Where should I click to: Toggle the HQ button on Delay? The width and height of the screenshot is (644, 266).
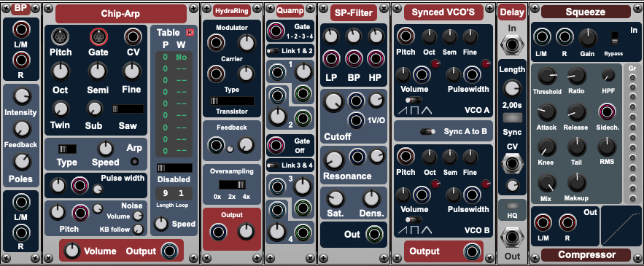[512, 206]
